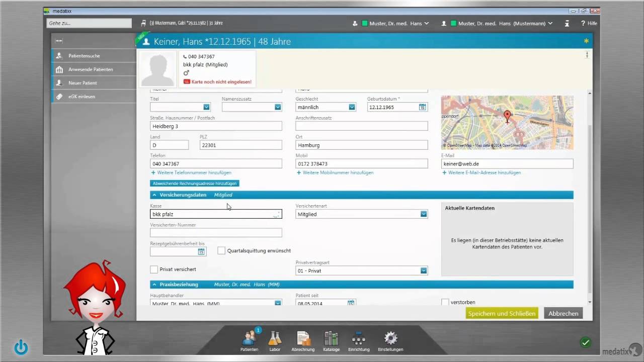Collapse the Praxisbeziehung section
The height and width of the screenshot is (362, 644).
pos(154,285)
